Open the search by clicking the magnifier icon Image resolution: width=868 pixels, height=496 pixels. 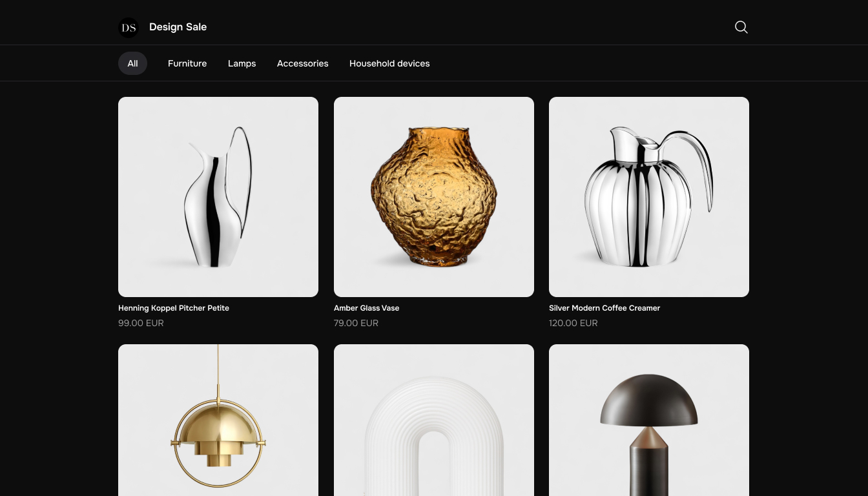coord(741,27)
